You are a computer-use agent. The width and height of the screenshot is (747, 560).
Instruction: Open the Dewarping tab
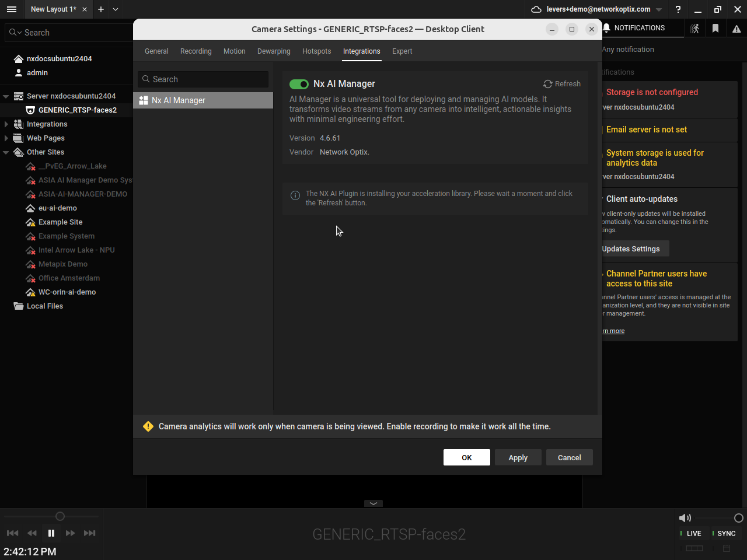click(x=274, y=51)
